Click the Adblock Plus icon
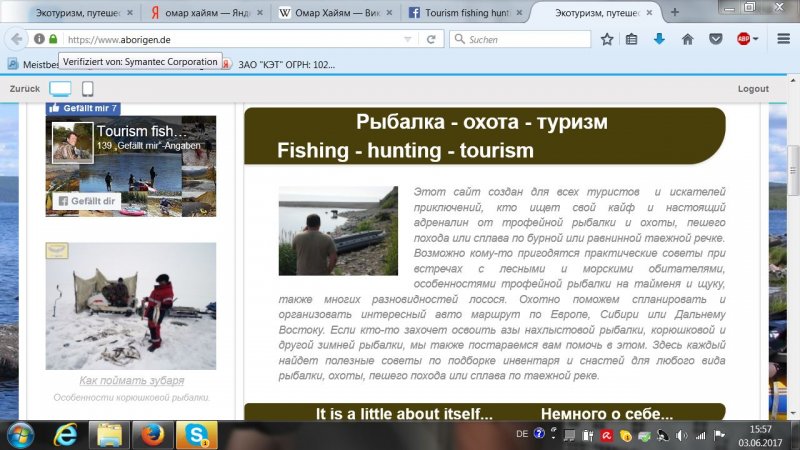Viewport: 800px width, 450px height. pyautogui.click(x=741, y=39)
